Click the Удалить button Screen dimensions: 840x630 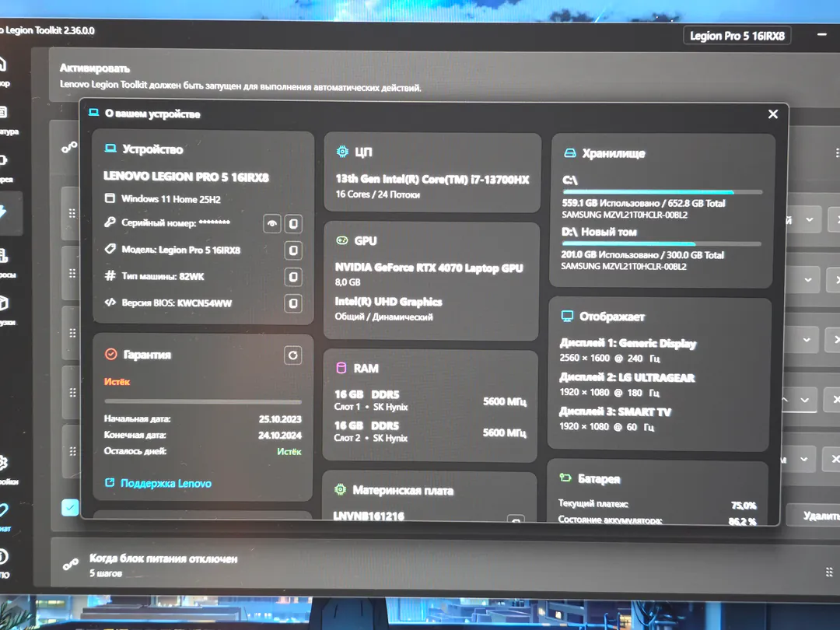pos(814,516)
